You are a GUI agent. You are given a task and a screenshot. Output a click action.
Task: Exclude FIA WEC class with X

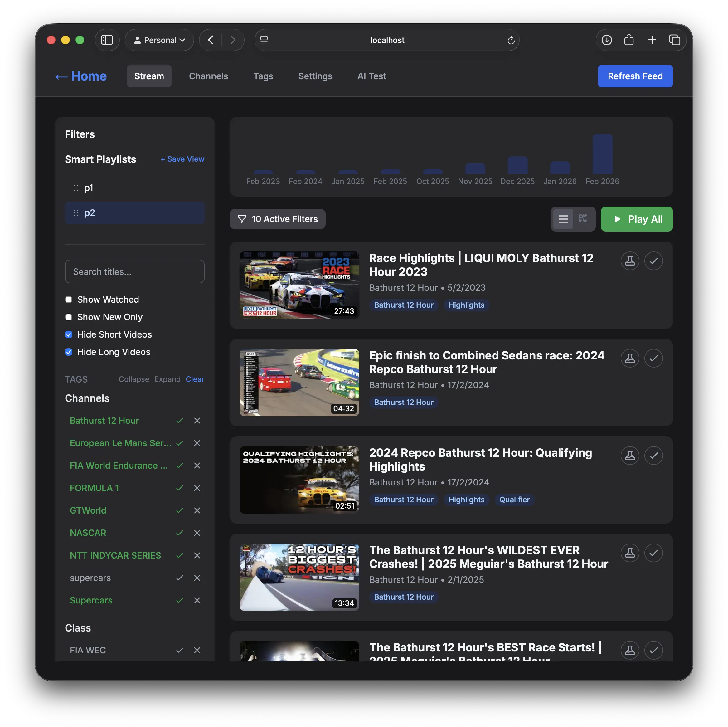(197, 650)
